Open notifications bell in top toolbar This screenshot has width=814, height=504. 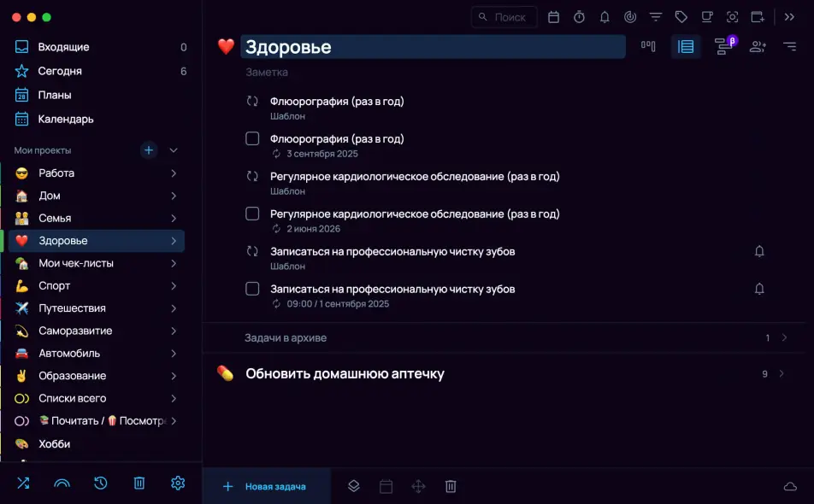point(605,17)
